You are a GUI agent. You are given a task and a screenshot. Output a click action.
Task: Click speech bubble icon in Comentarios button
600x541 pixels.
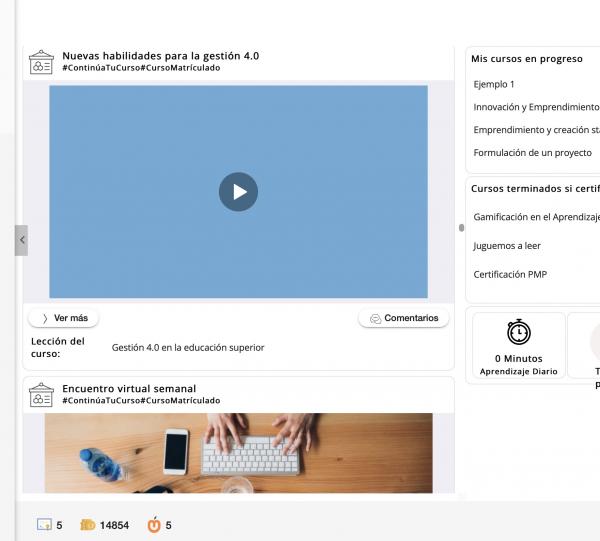pos(375,319)
